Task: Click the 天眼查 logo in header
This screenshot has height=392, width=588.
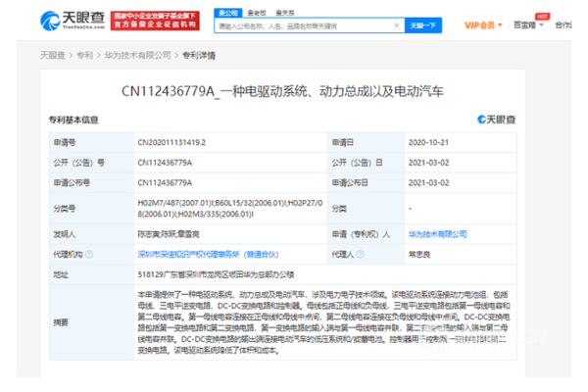Action: coord(73,21)
